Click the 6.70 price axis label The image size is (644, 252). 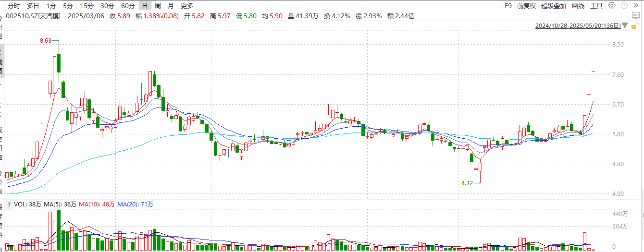[x=617, y=104]
